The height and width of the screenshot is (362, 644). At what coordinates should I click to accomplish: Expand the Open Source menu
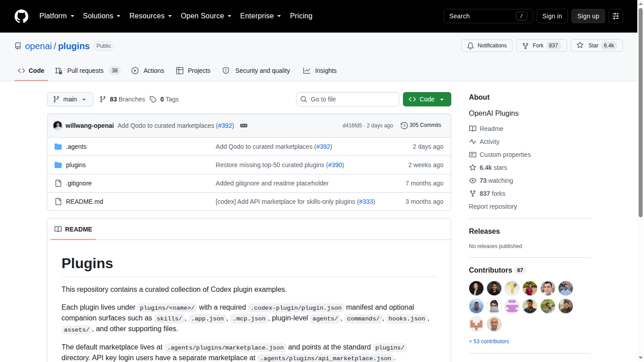[206, 16]
